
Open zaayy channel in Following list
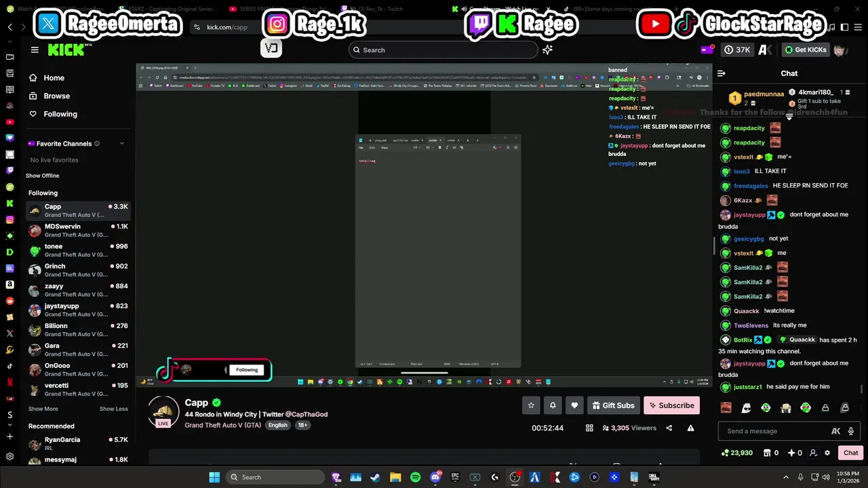tap(78, 290)
